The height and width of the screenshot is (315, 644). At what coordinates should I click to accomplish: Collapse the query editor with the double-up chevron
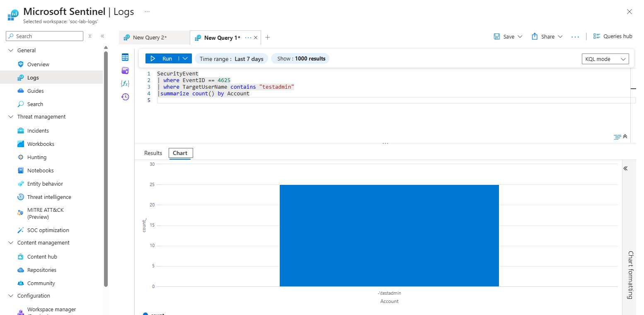pyautogui.click(x=625, y=136)
